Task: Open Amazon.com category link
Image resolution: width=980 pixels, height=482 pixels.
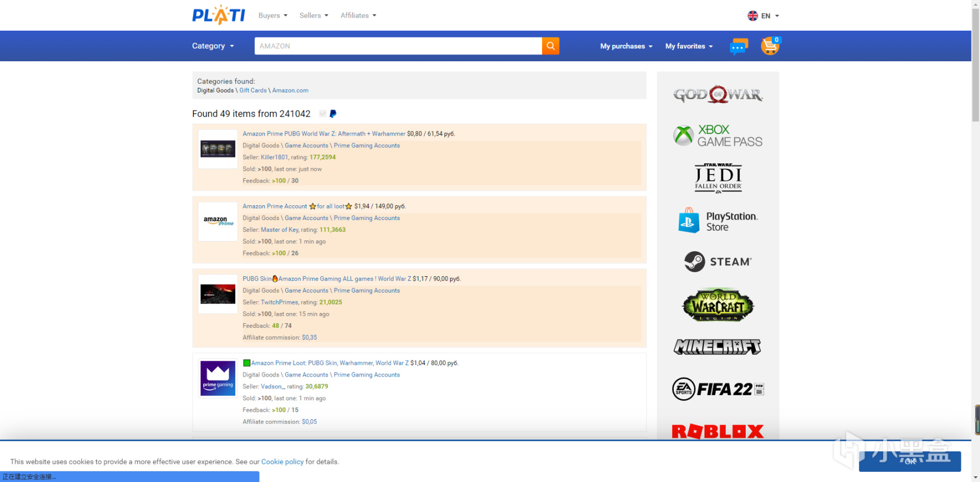Action: pyautogui.click(x=290, y=90)
